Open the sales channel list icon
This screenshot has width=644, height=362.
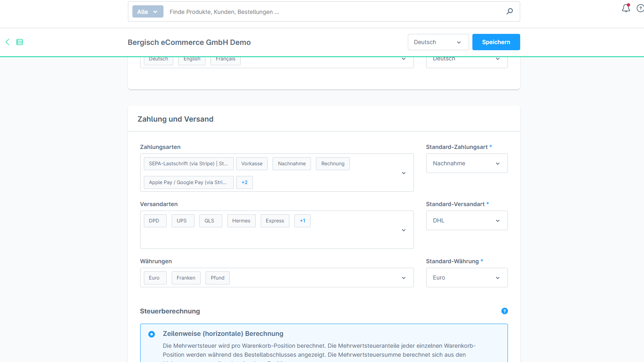[x=20, y=42]
